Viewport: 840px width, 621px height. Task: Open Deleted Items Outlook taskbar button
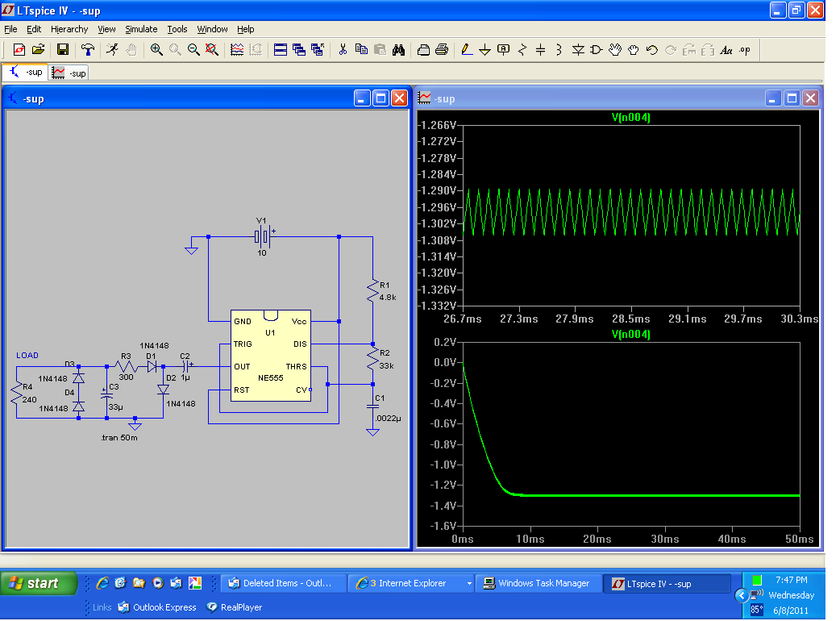point(283,583)
